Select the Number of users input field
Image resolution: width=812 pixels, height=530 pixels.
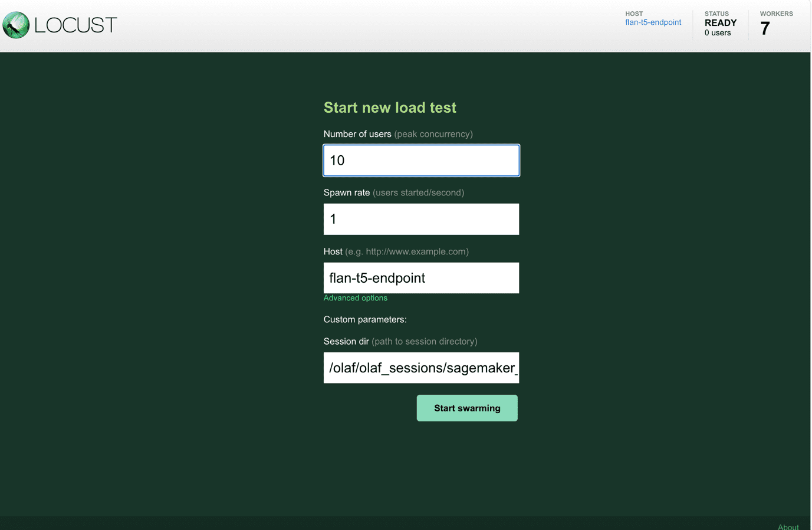click(x=420, y=160)
